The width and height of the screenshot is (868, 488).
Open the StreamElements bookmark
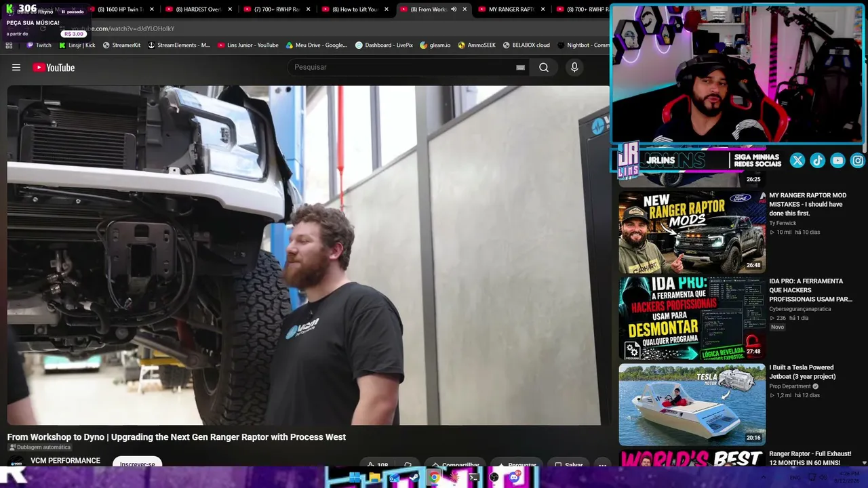pyautogui.click(x=179, y=45)
